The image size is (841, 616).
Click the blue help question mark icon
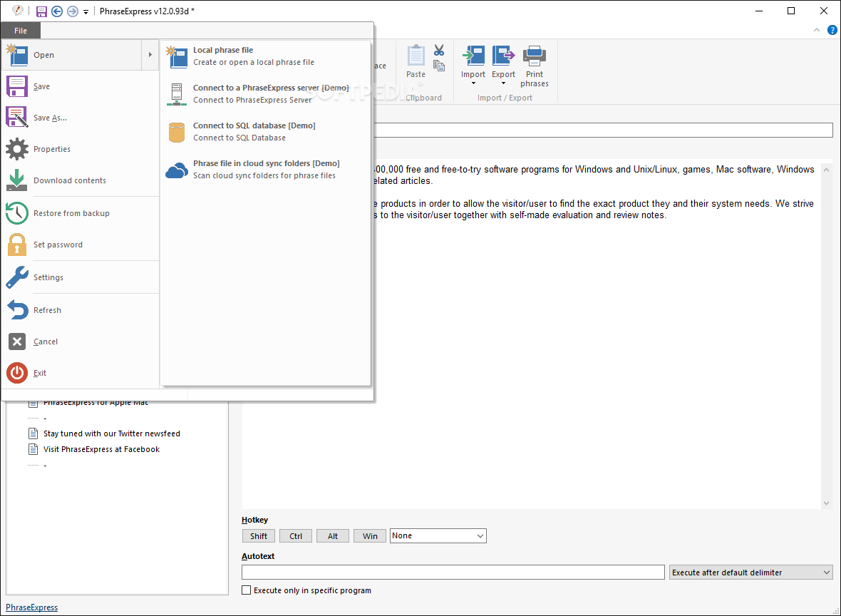[832, 30]
